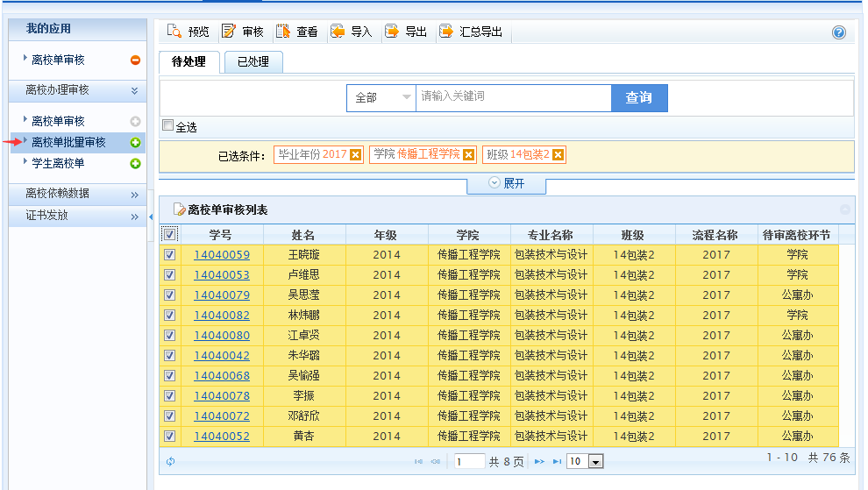Click the 专业名称 column header

(x=551, y=235)
